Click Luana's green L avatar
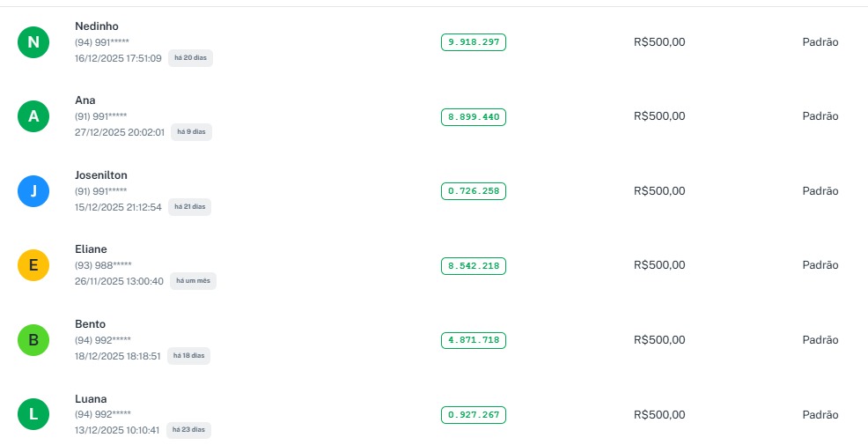868x445 pixels. pyautogui.click(x=33, y=414)
